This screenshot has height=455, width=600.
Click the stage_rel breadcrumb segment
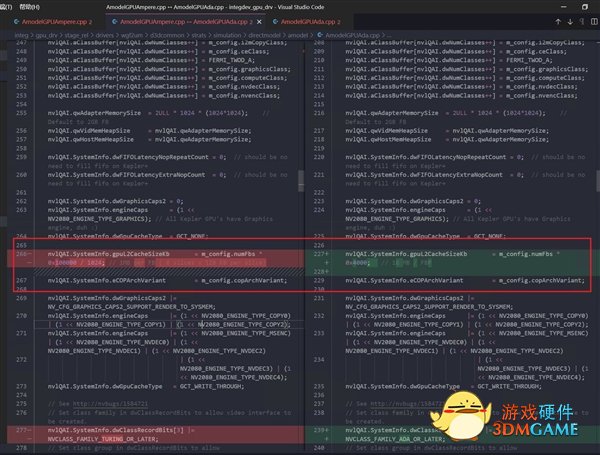(x=77, y=35)
